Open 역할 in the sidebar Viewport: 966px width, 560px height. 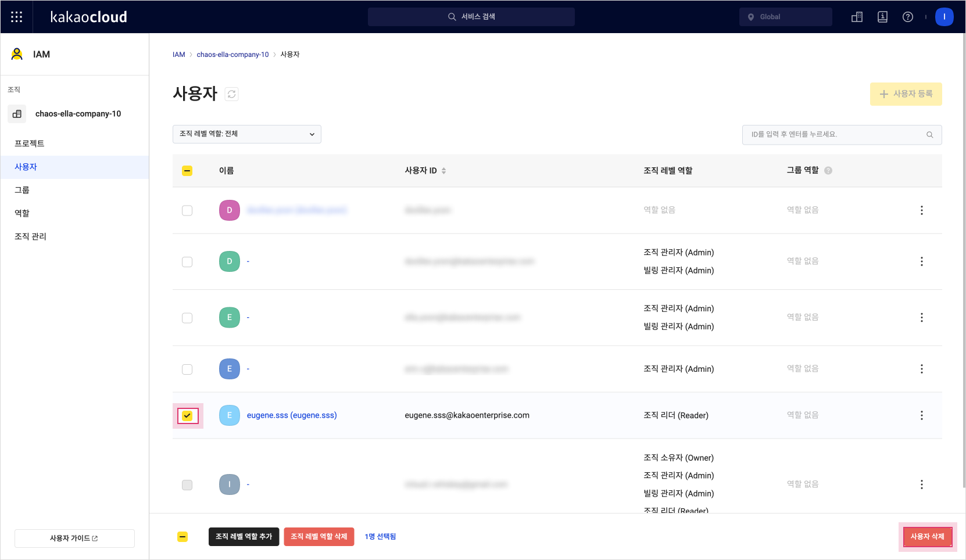pyautogui.click(x=74, y=213)
